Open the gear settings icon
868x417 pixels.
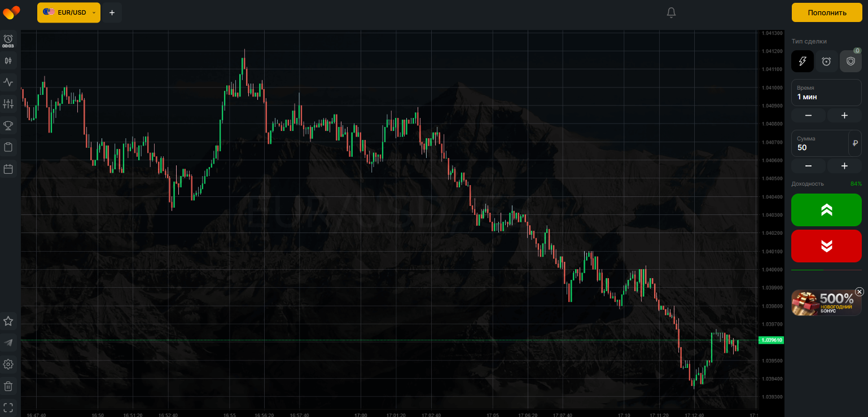(8, 365)
